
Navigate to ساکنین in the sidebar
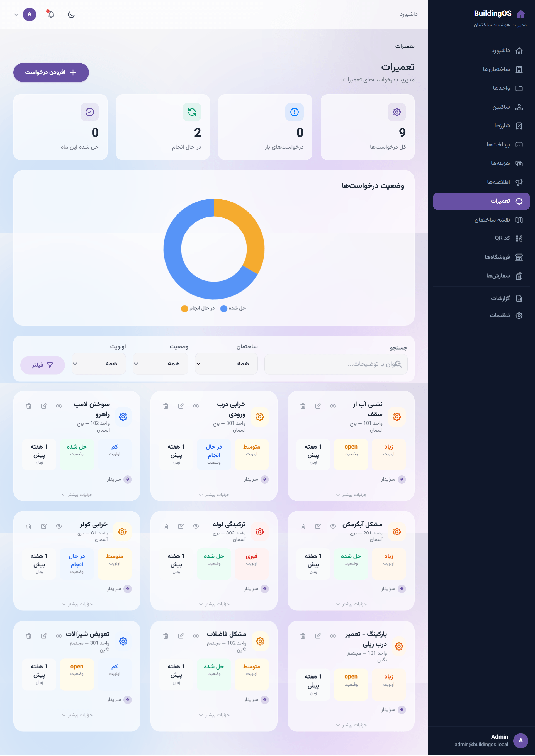pyautogui.click(x=481, y=107)
